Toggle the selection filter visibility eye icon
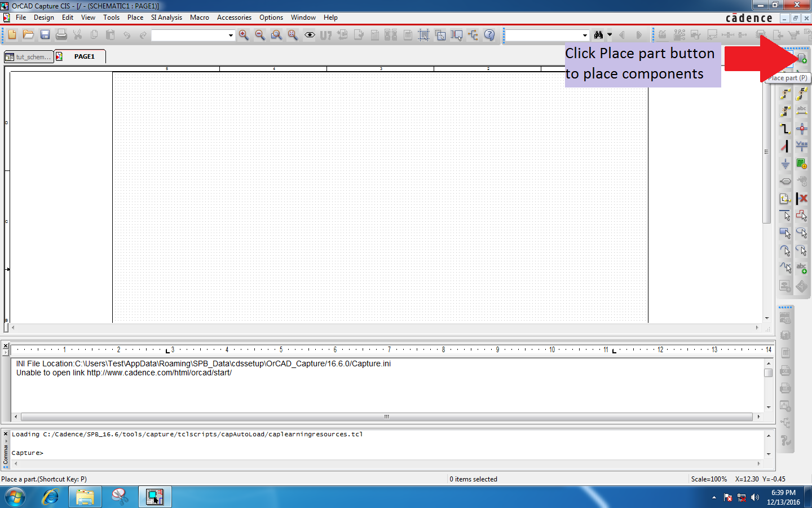812x508 pixels. tap(309, 35)
